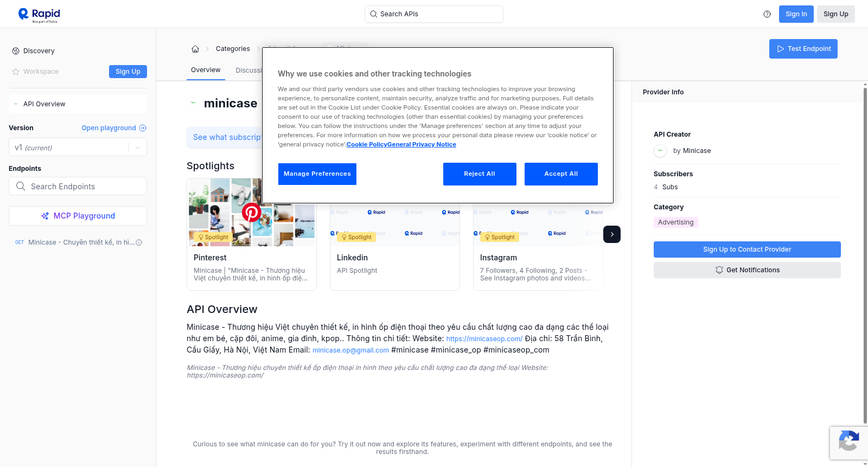Click the Test Endpoint button
The height and width of the screenshot is (467, 868).
click(x=803, y=49)
